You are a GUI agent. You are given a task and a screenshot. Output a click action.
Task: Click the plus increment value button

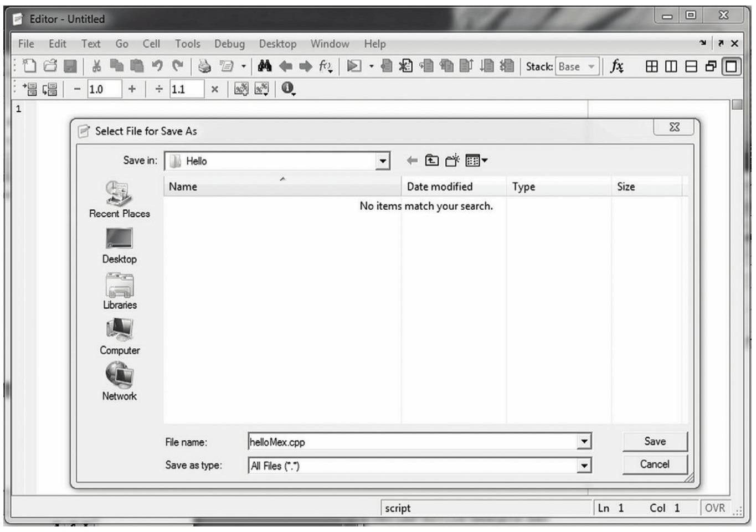[x=132, y=89]
